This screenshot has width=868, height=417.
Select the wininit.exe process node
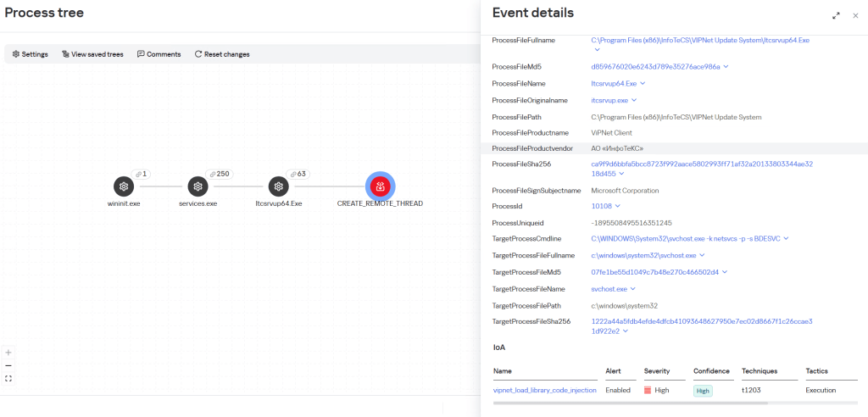124,187
